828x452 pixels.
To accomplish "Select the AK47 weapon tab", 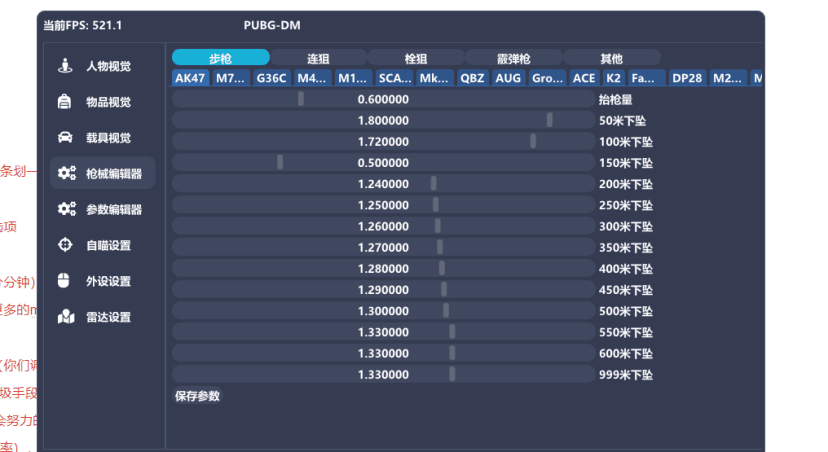I will (190, 78).
